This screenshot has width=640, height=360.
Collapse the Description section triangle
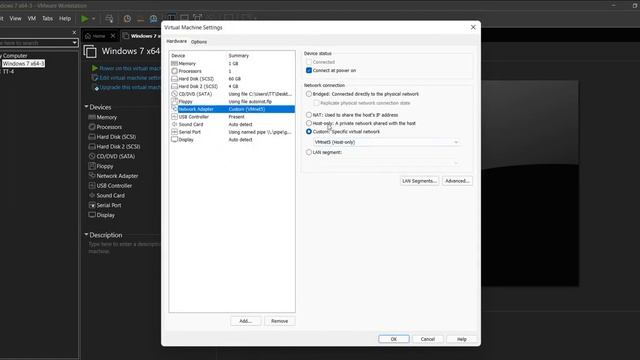86,234
